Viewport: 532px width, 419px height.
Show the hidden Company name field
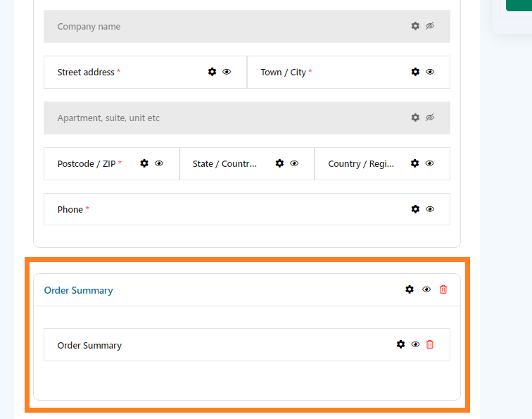point(430,26)
